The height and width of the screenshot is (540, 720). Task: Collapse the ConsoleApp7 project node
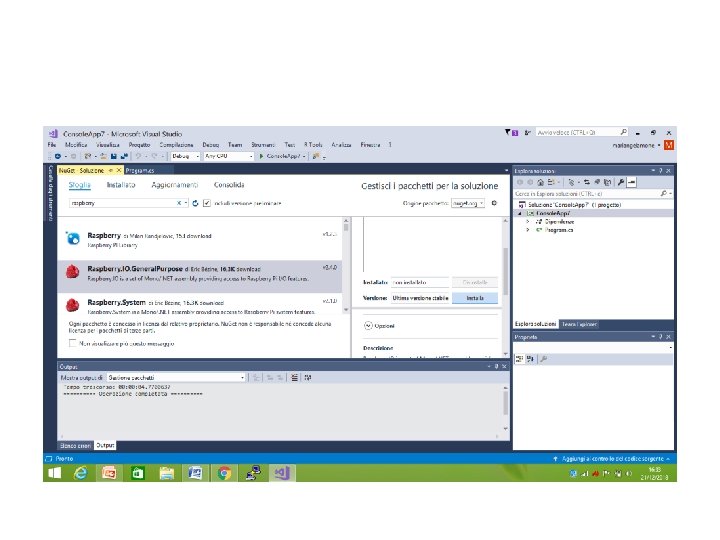coord(520,214)
